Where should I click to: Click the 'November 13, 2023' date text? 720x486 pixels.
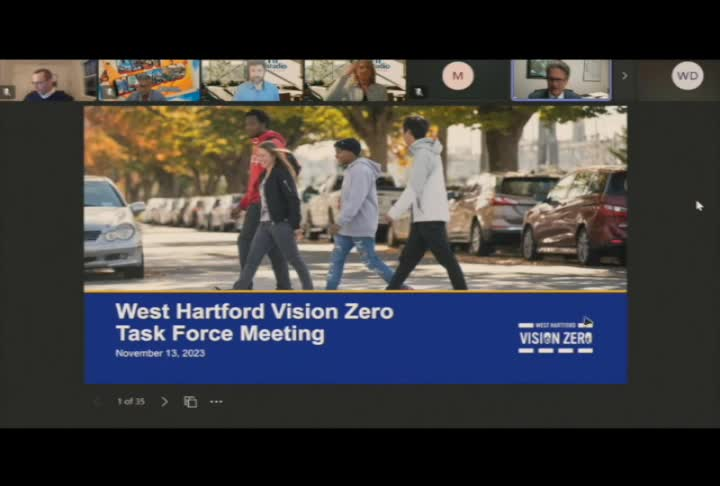pos(160,353)
